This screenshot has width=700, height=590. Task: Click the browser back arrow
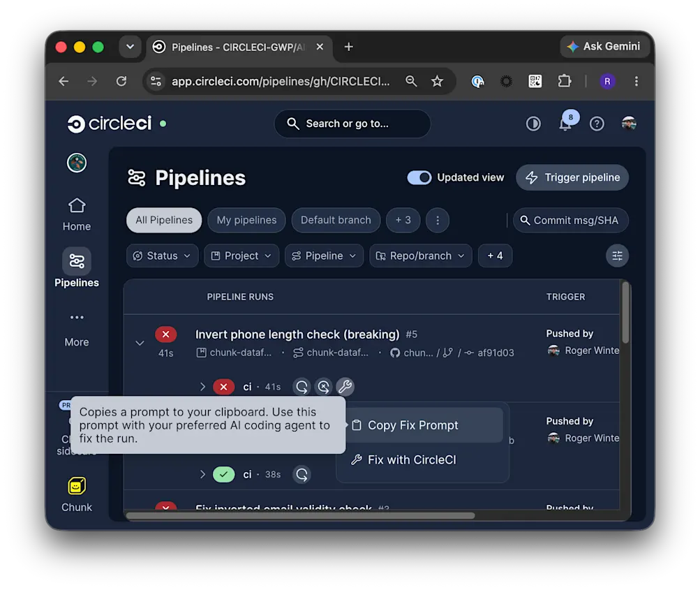[64, 81]
